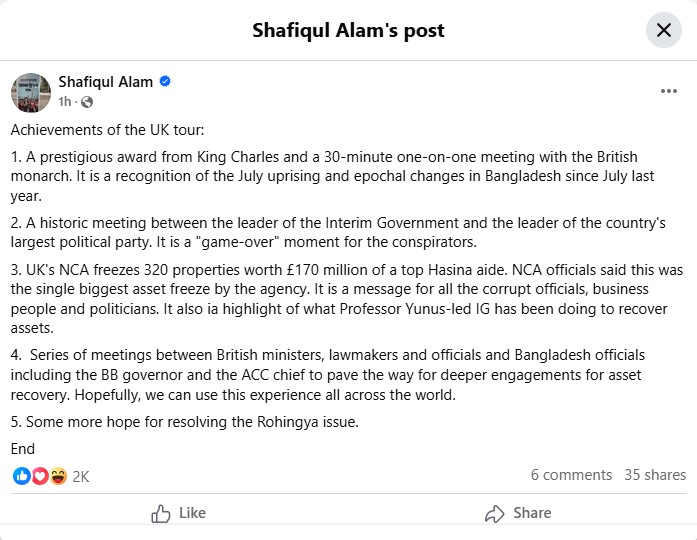Click the arrow icon beside Share
The image size is (697, 540).
click(494, 514)
